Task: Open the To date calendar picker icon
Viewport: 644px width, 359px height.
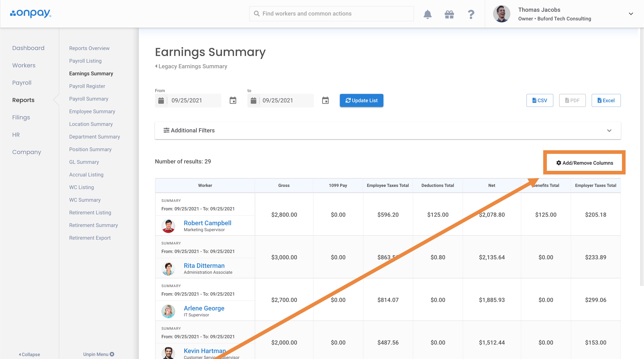Action: (x=325, y=101)
